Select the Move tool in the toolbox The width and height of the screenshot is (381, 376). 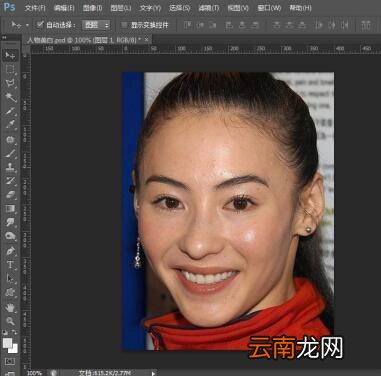pos(10,55)
